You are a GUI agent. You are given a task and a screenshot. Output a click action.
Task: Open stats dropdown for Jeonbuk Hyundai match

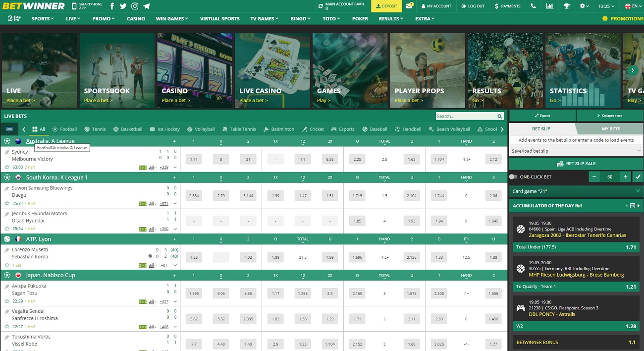click(152, 229)
